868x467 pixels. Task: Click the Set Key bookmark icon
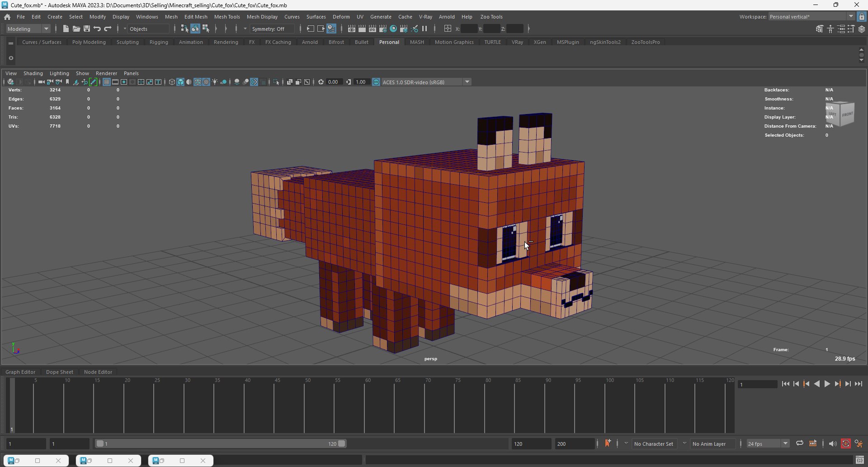click(608, 443)
